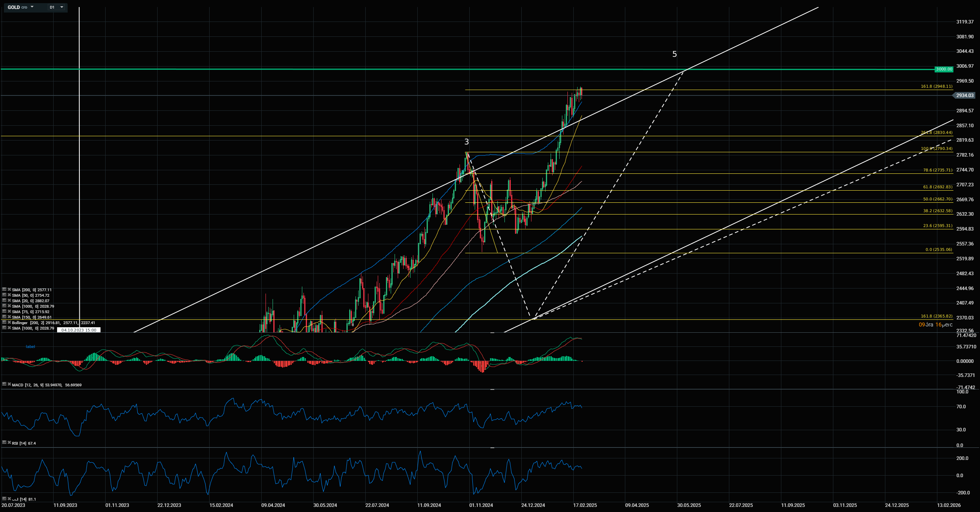Click the 04.10.2023 15:00 date marker

click(x=79, y=330)
